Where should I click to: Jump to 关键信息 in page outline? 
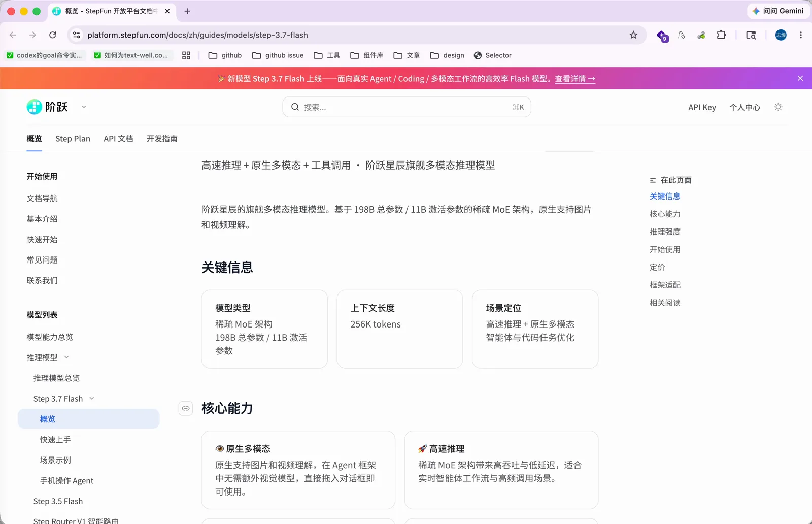pyautogui.click(x=665, y=196)
